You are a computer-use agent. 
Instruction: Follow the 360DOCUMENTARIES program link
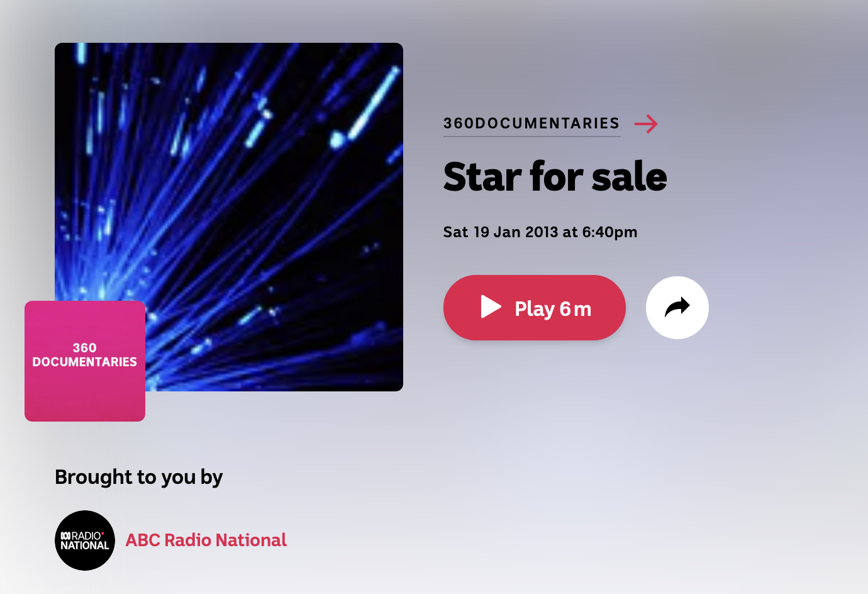pos(531,123)
